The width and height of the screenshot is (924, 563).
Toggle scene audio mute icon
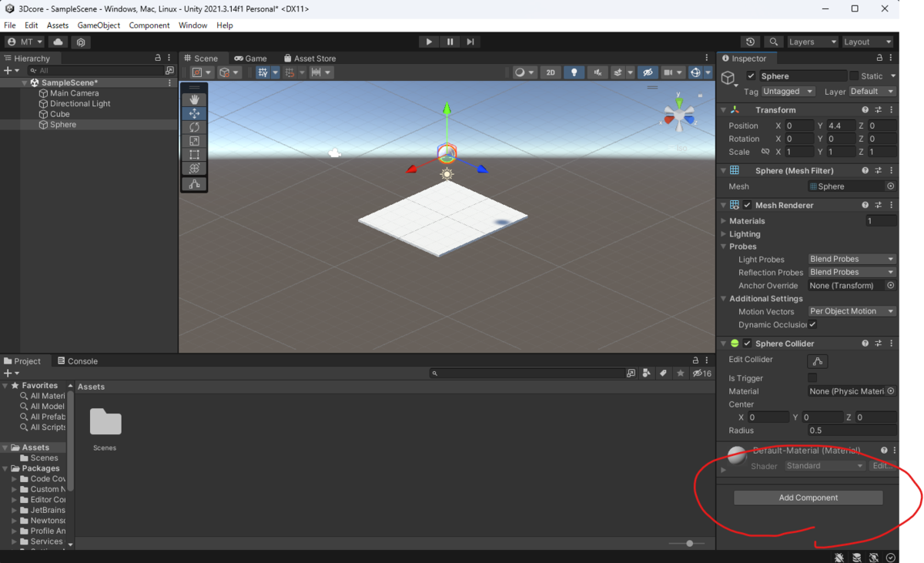click(x=598, y=72)
